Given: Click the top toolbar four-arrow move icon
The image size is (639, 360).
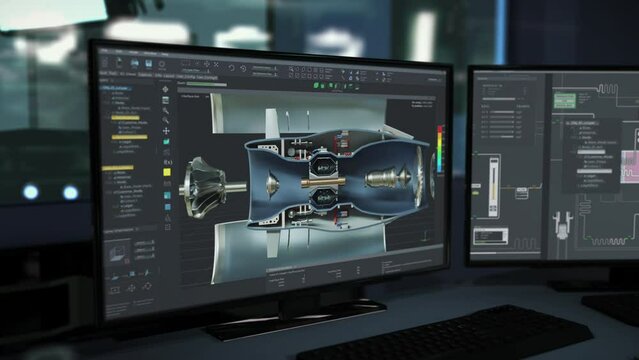Looking at the screenshot, I should coord(207,64).
